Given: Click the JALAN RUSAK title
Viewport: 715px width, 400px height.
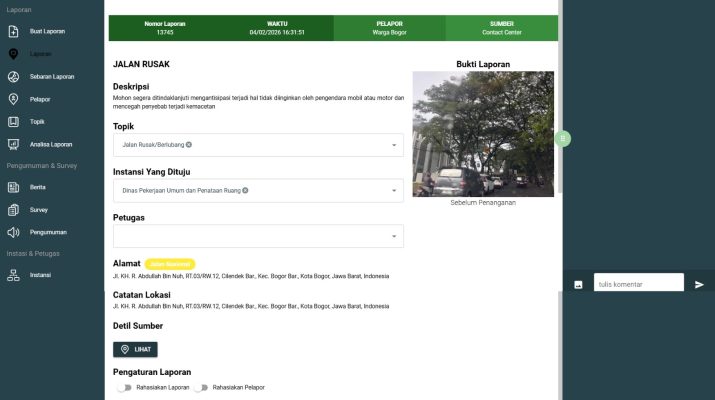Looking at the screenshot, I should tap(141, 64).
